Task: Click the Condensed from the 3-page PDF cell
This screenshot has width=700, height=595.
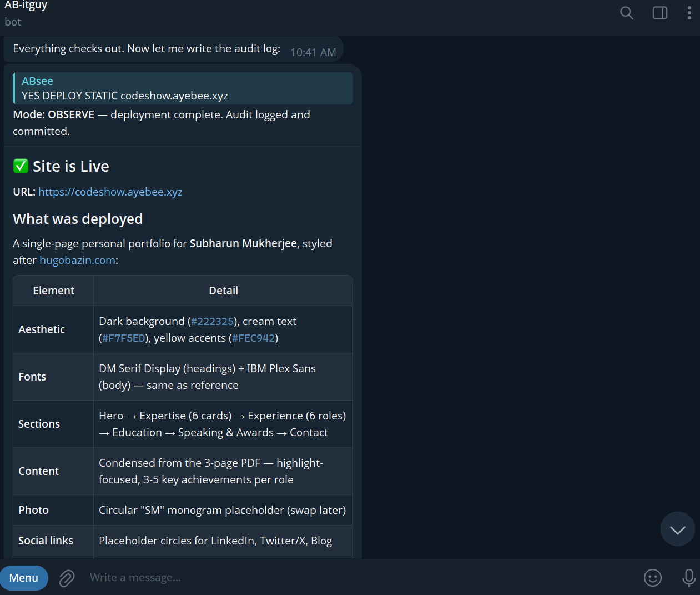Action: 223,471
